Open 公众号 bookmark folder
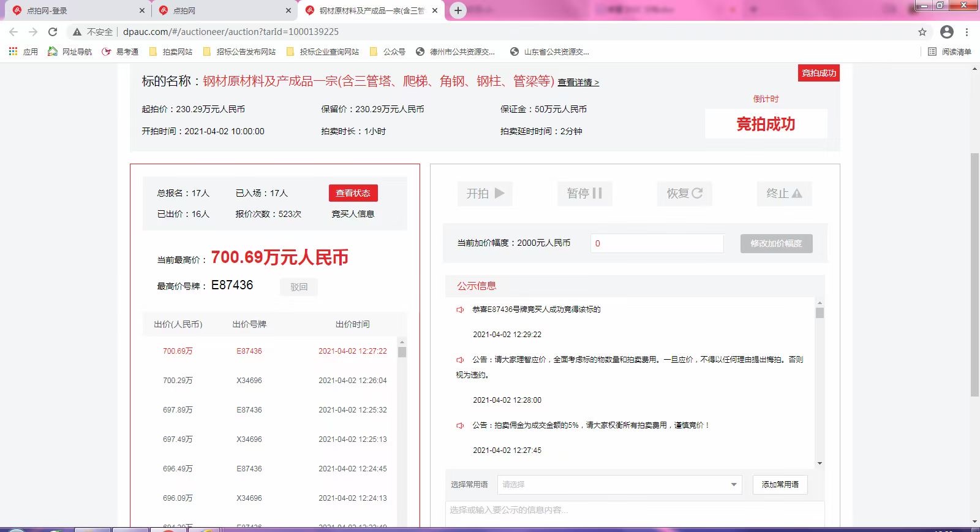The image size is (980, 532). click(388, 51)
